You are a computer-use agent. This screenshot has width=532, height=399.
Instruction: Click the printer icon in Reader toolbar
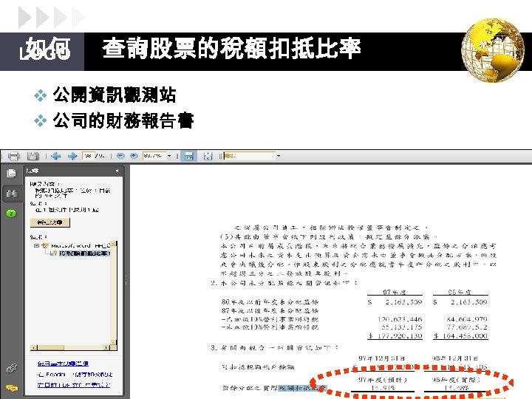(x=13, y=156)
